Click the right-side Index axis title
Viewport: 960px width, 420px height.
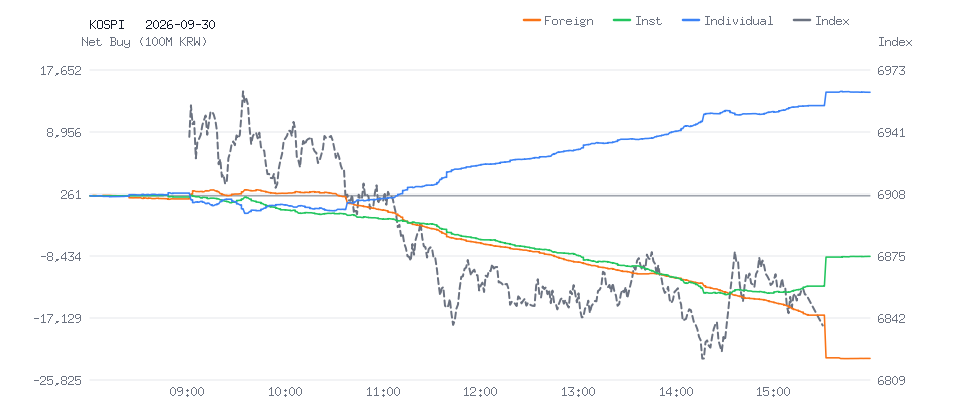coord(895,42)
